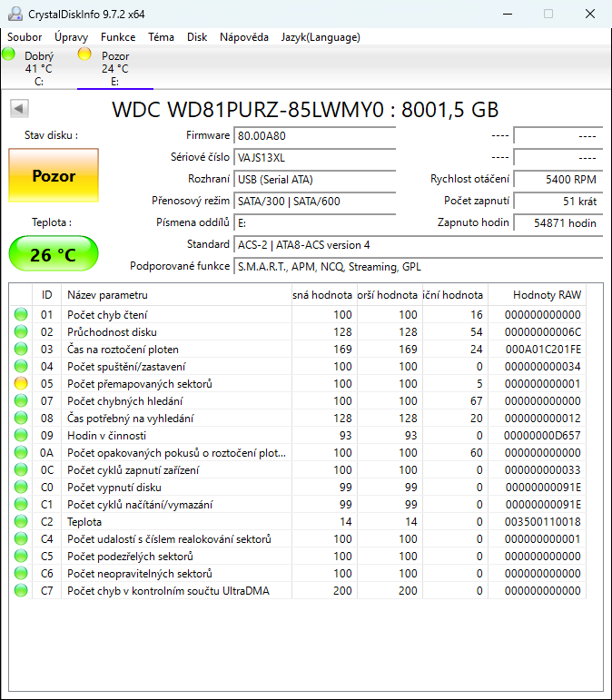This screenshot has height=700, width=612.
Task: Click the Stav disku label
Action: pos(52,135)
